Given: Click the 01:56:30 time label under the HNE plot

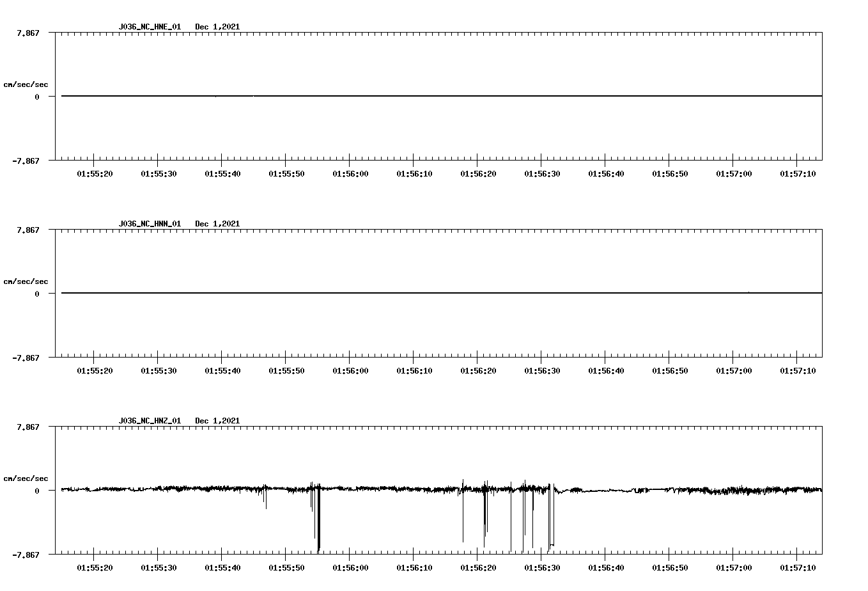Looking at the screenshot, I should click(x=542, y=174).
